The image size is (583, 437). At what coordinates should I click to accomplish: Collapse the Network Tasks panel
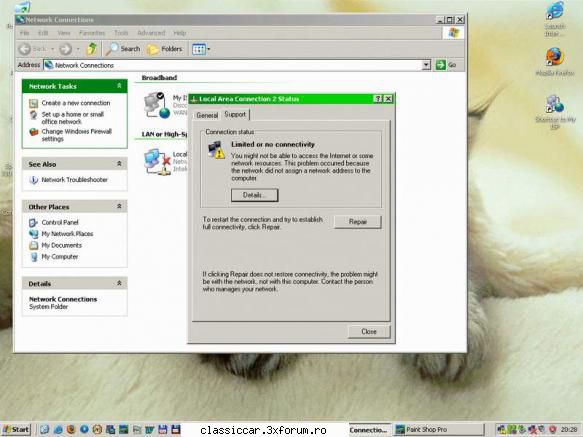(x=119, y=86)
